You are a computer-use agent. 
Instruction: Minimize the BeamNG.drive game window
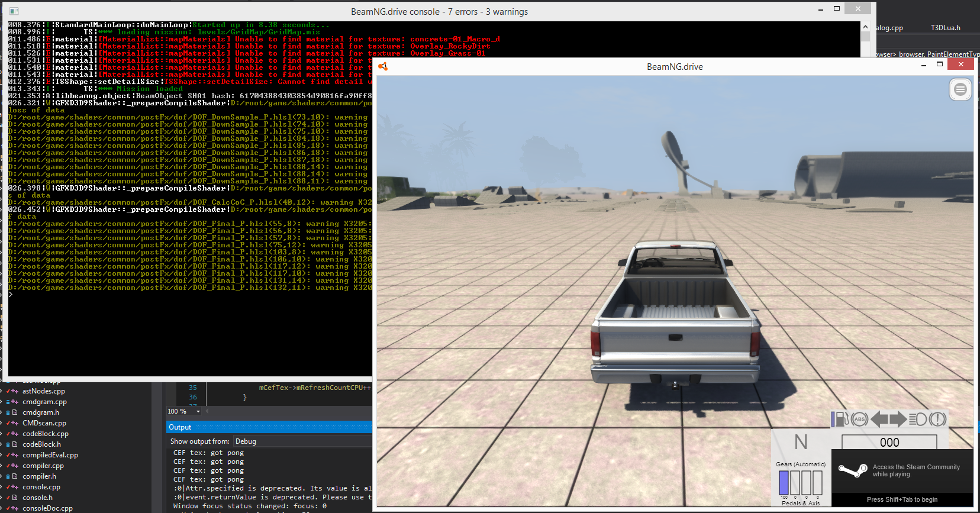click(923, 65)
